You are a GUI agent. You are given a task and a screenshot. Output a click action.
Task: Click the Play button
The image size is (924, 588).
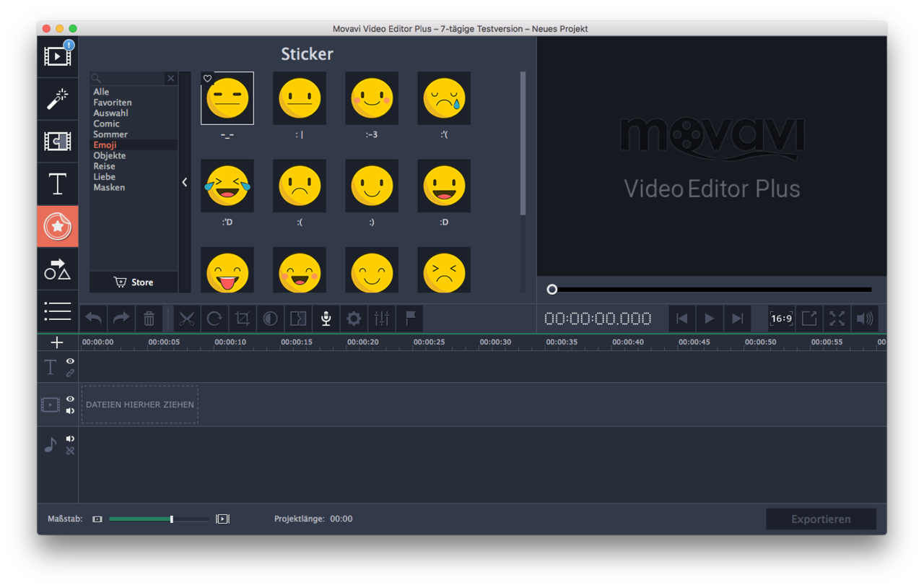[710, 319]
